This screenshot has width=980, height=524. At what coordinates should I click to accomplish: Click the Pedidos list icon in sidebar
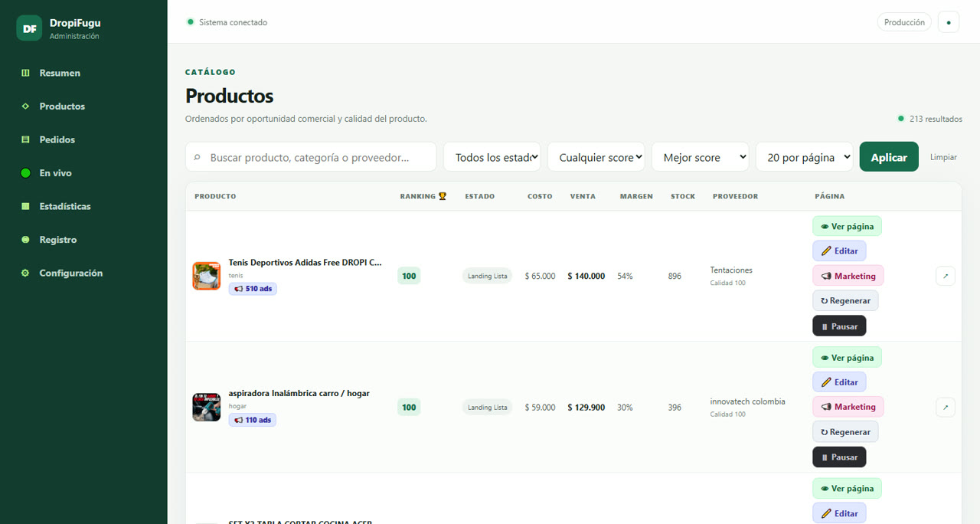click(x=25, y=139)
